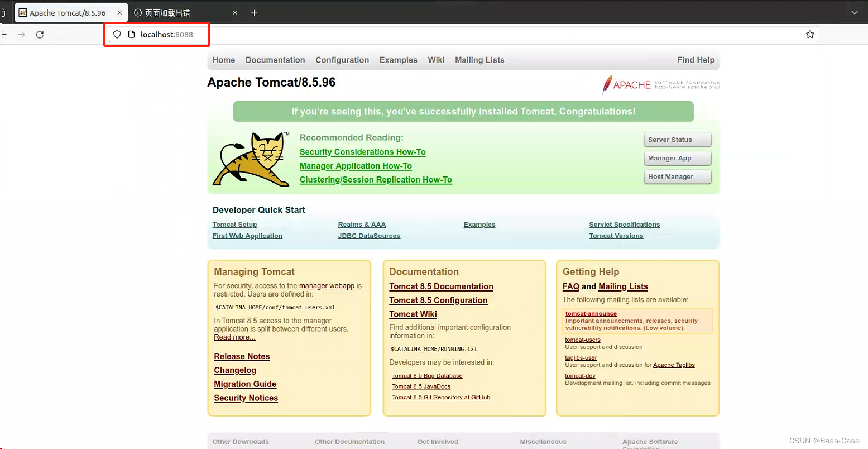The image size is (868, 449).
Task: Click the page info icon beside localhost
Action: [x=132, y=35]
